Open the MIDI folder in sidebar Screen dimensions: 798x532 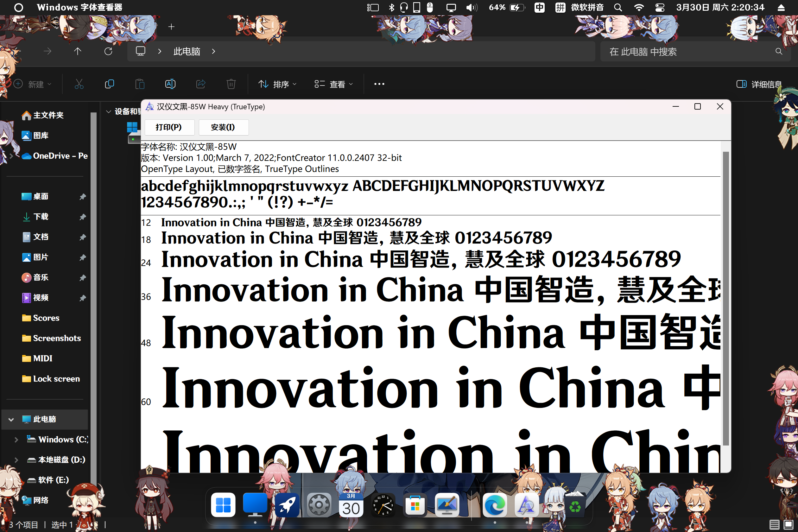tap(37, 358)
